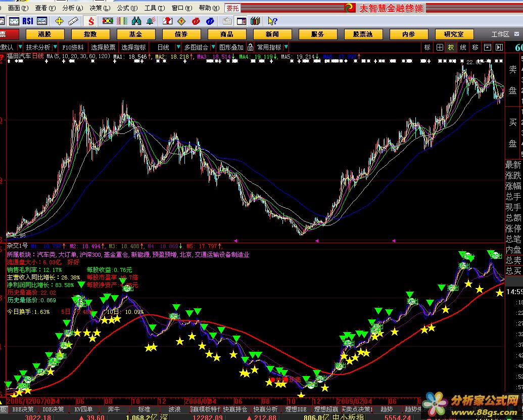523x420 pixels.
Task: Open the dropdown arrow next to 默认
Action: pyautogui.click(x=20, y=47)
